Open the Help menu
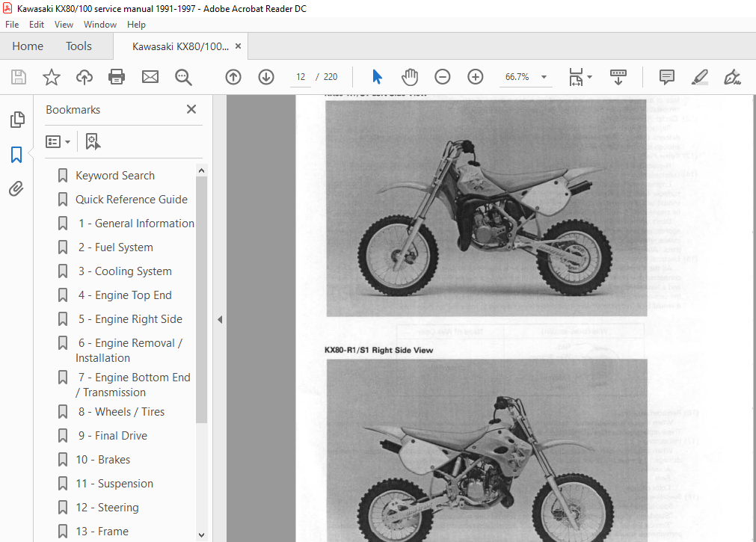 (136, 25)
